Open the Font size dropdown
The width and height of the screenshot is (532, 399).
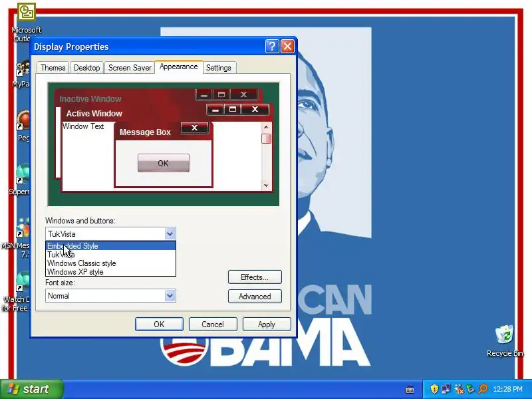click(x=110, y=295)
